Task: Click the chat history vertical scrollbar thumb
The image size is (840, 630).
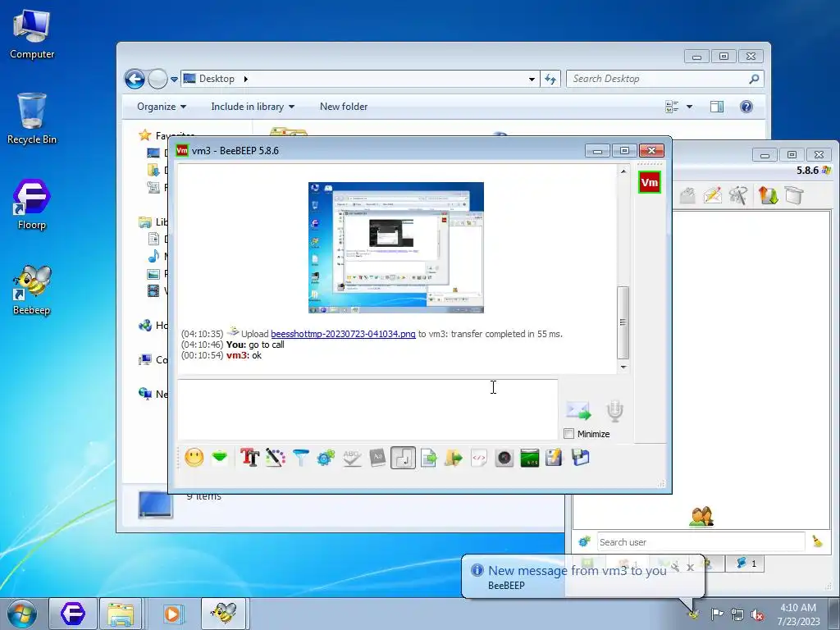Action: 623,322
